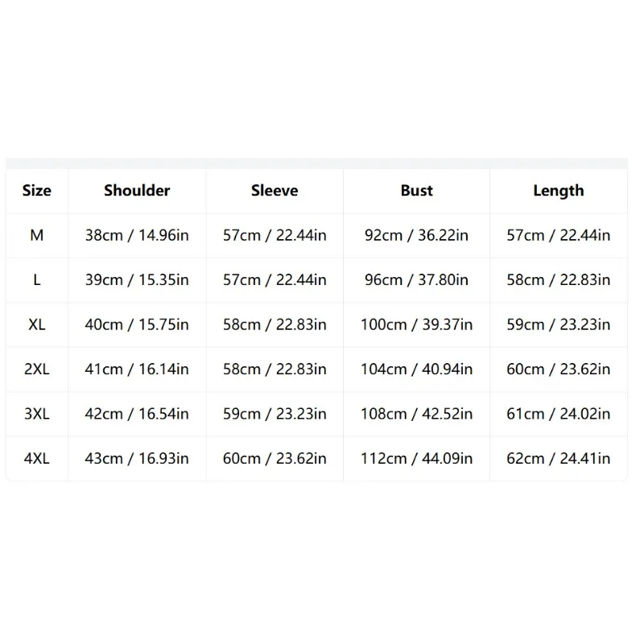
Task: Click bust value 92cm / 36.22in
Action: [x=416, y=235]
